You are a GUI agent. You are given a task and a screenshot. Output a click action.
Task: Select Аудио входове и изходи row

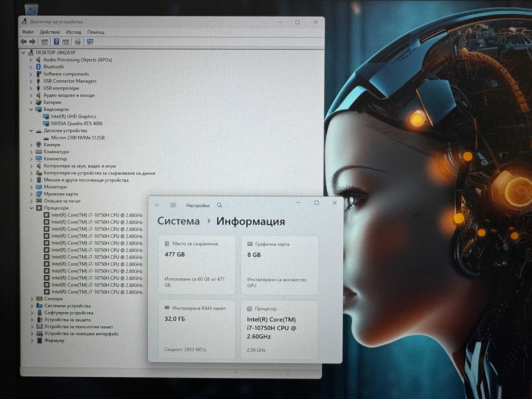pyautogui.click(x=69, y=95)
